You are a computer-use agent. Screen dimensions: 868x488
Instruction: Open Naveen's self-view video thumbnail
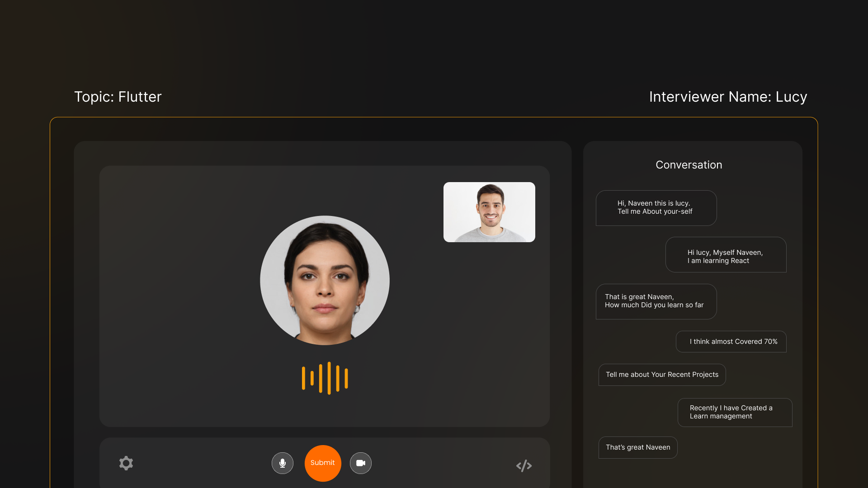click(x=489, y=211)
